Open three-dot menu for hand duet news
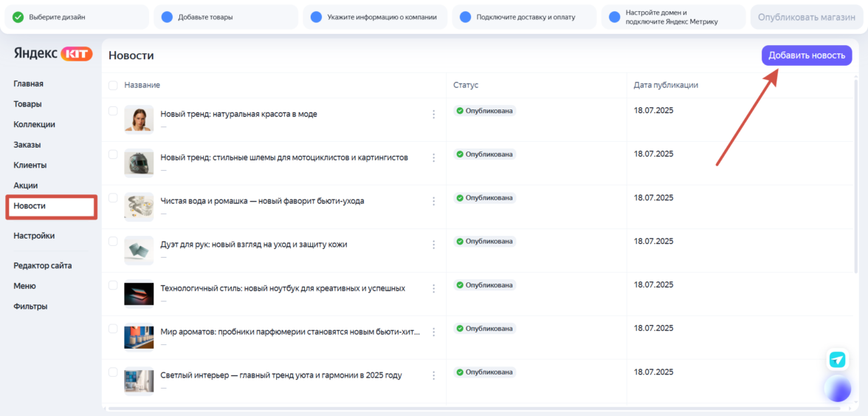This screenshot has height=416, width=868. pos(434,245)
